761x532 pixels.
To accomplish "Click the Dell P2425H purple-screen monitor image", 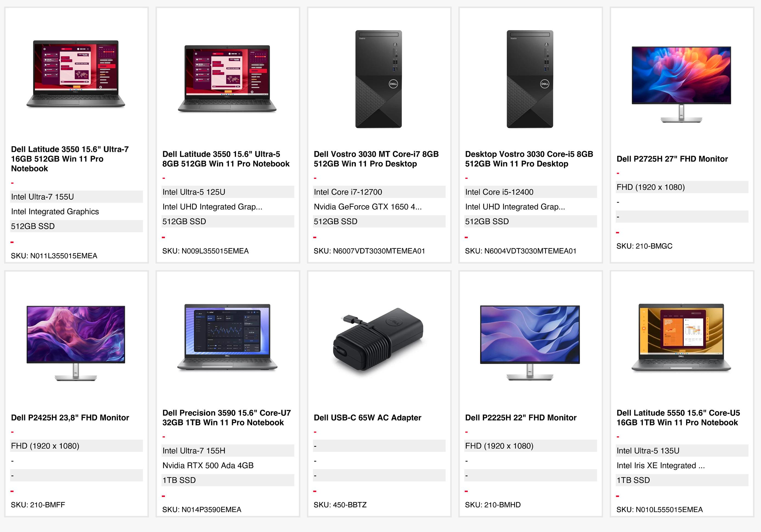I will [x=76, y=343].
